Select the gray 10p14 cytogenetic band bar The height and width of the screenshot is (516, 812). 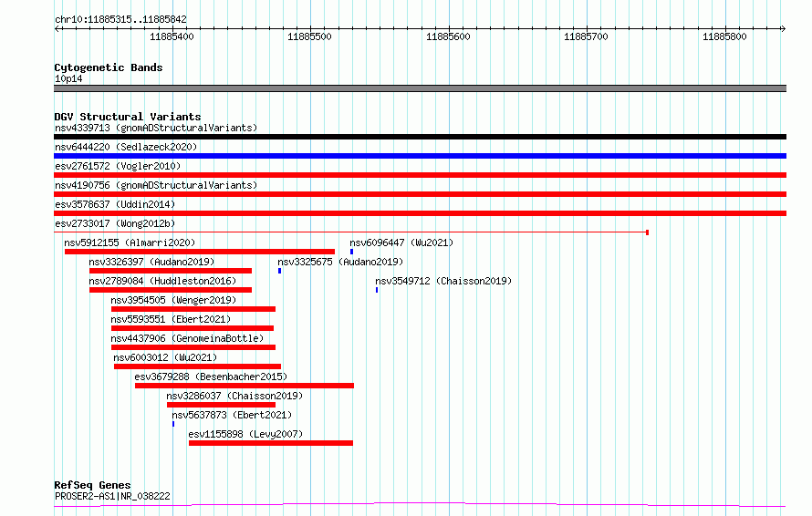click(420, 88)
